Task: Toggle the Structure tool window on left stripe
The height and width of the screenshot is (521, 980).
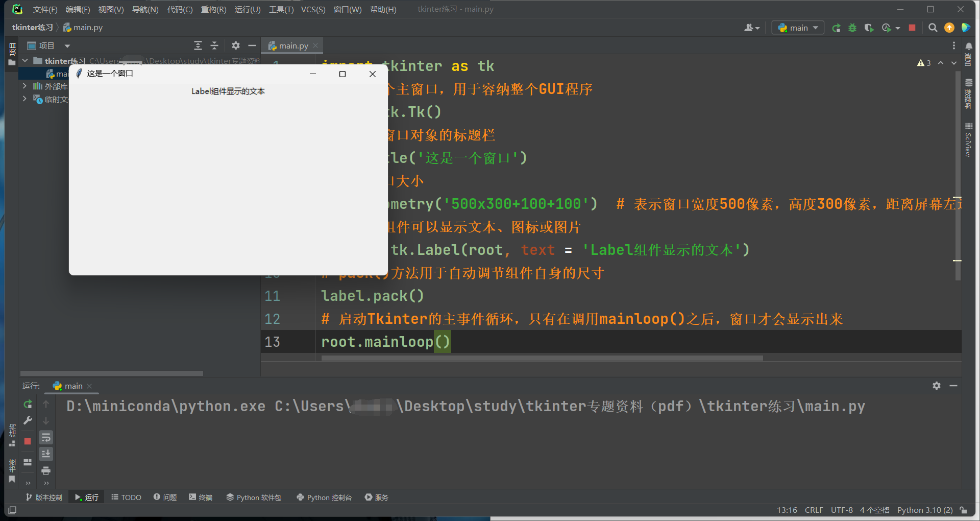Action: (x=12, y=435)
